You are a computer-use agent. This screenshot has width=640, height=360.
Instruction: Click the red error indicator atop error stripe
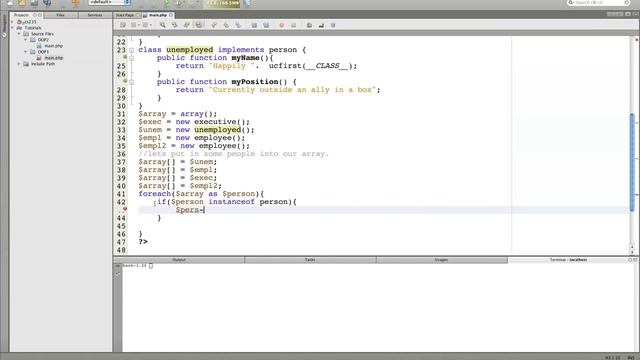pyautogui.click(x=636, y=40)
